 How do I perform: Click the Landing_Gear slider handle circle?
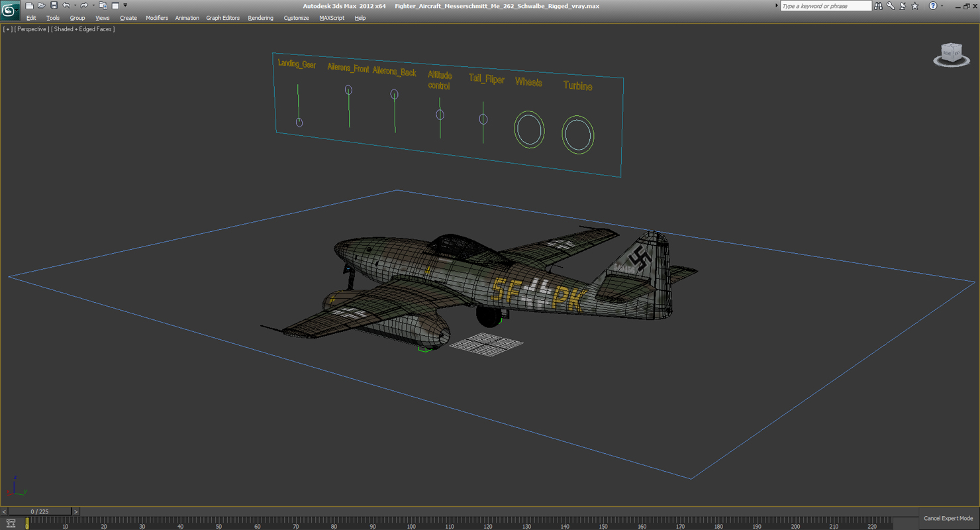299,123
